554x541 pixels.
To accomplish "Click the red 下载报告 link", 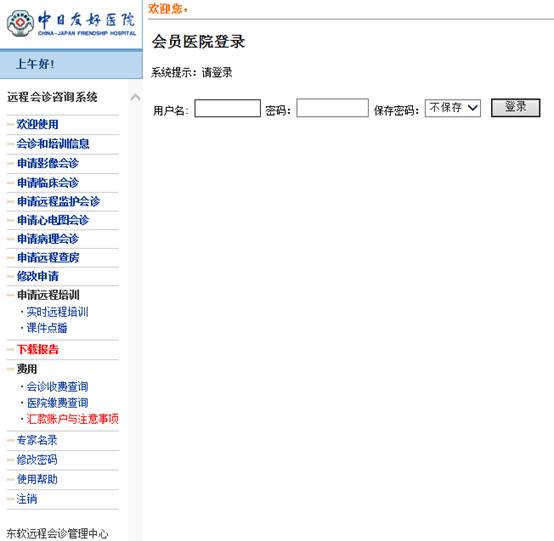I will (37, 349).
